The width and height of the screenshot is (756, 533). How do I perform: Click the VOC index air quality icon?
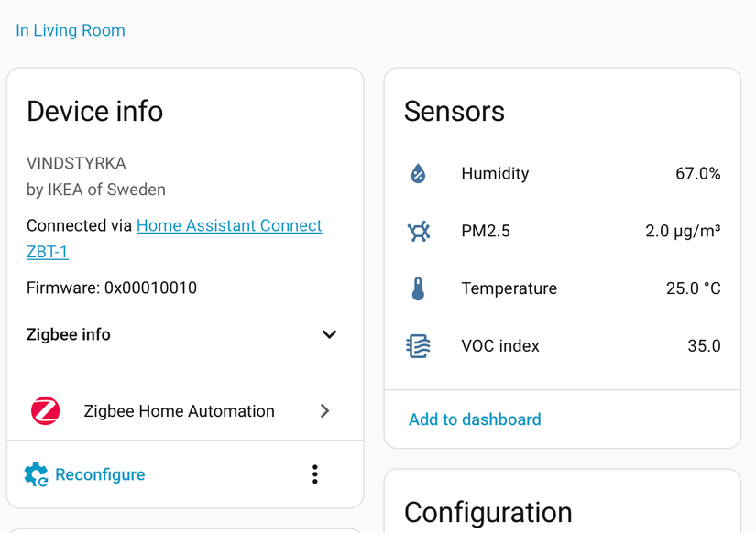[x=419, y=345]
